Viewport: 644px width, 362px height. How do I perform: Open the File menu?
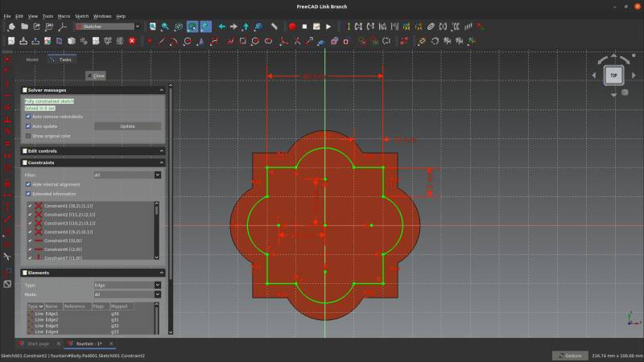pyautogui.click(x=7, y=16)
